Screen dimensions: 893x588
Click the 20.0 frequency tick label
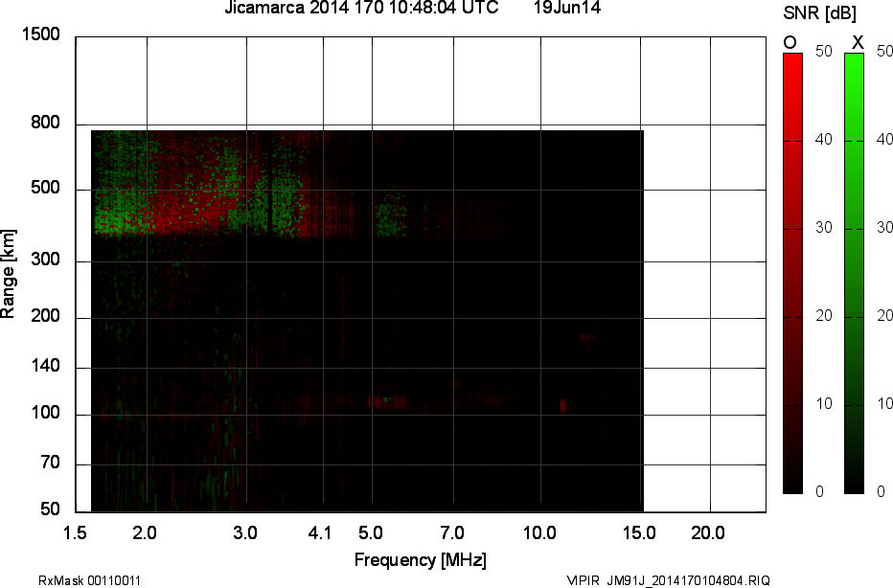pos(708,533)
